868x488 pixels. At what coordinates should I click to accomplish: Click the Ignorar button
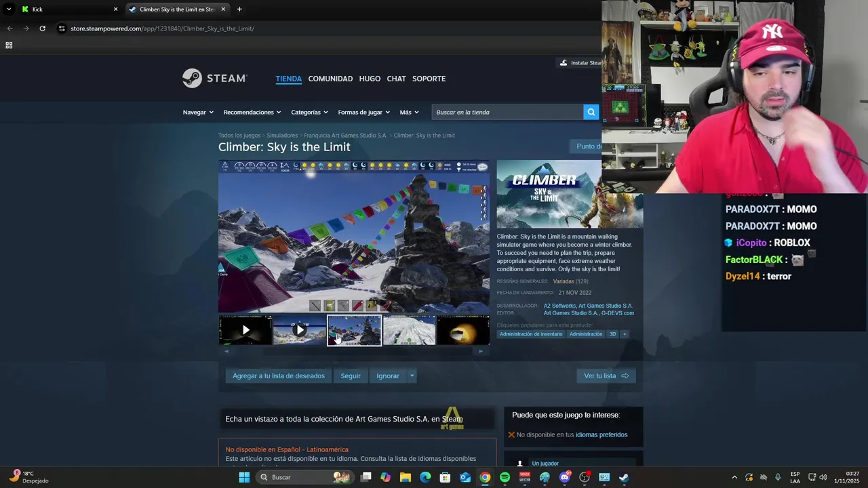388,375
